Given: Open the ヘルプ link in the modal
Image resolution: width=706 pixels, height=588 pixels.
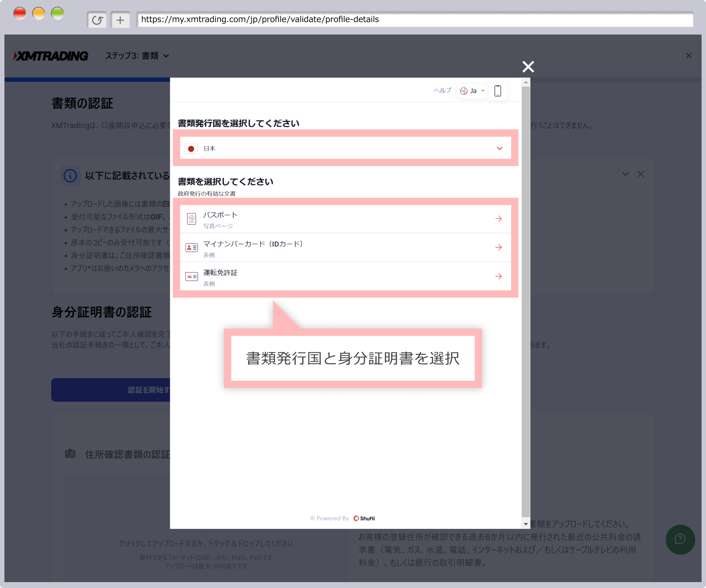Looking at the screenshot, I should coord(442,90).
